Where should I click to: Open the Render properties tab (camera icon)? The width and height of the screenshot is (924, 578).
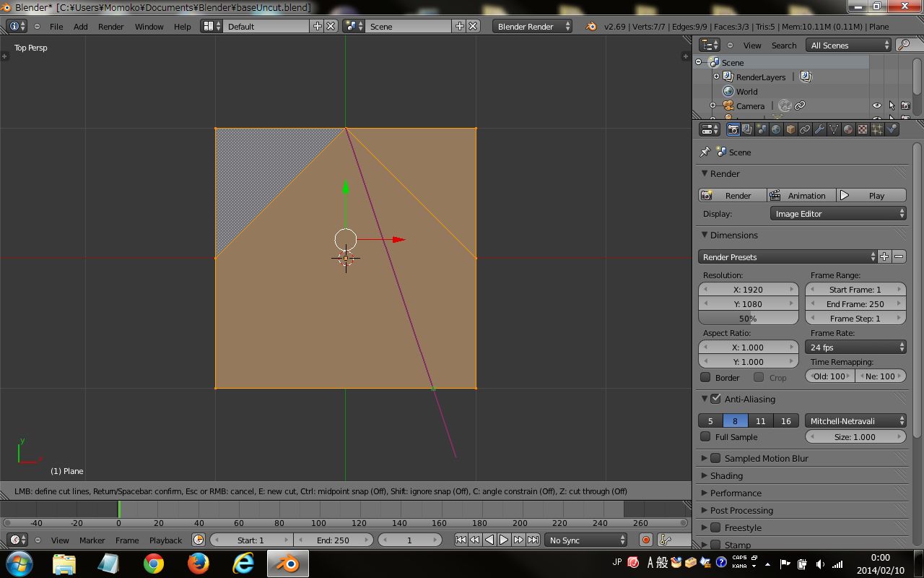click(733, 129)
